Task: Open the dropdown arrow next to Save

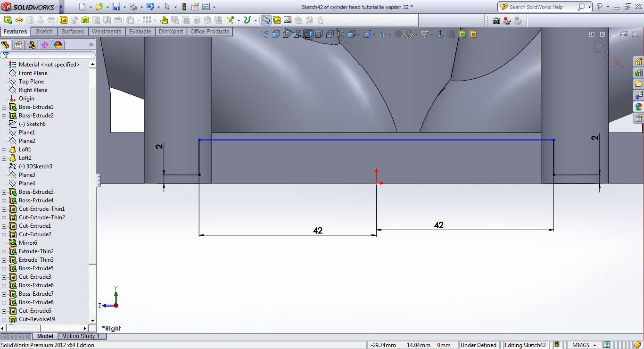Action: (124, 7)
